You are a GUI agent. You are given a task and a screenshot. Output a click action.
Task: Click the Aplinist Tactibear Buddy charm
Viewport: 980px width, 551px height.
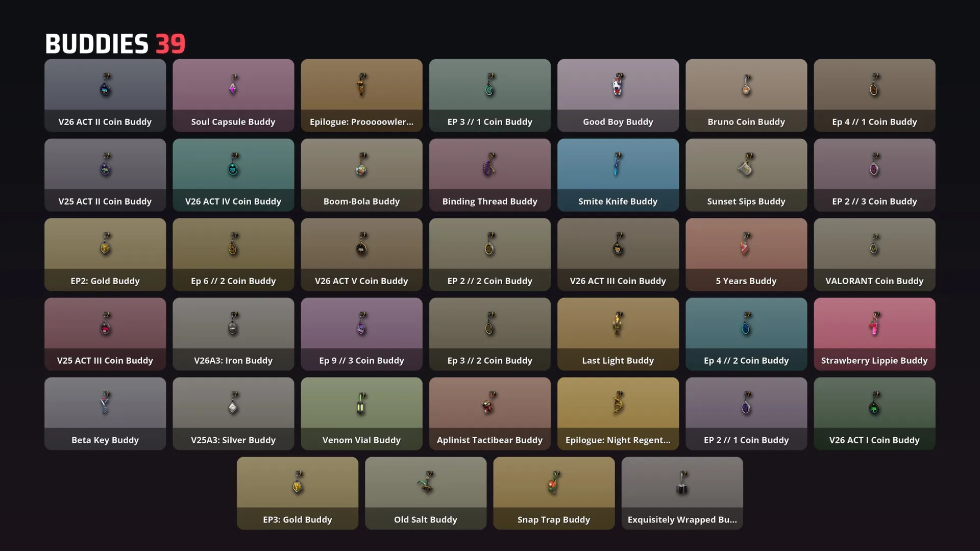[x=489, y=403]
